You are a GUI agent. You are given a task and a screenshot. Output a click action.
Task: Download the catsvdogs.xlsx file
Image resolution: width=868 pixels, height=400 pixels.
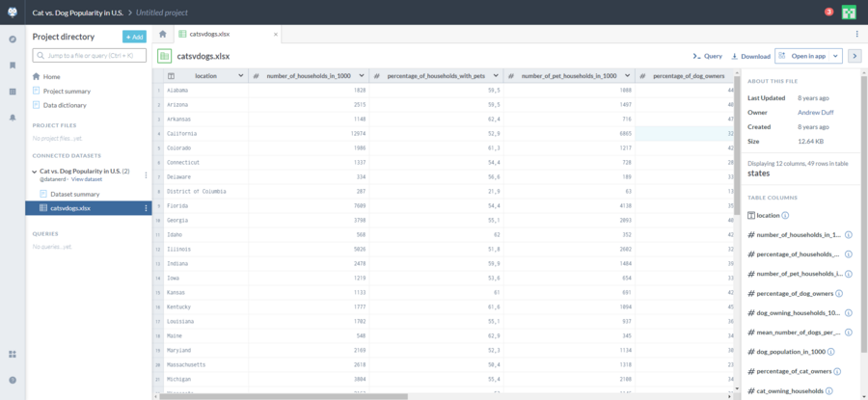(750, 56)
